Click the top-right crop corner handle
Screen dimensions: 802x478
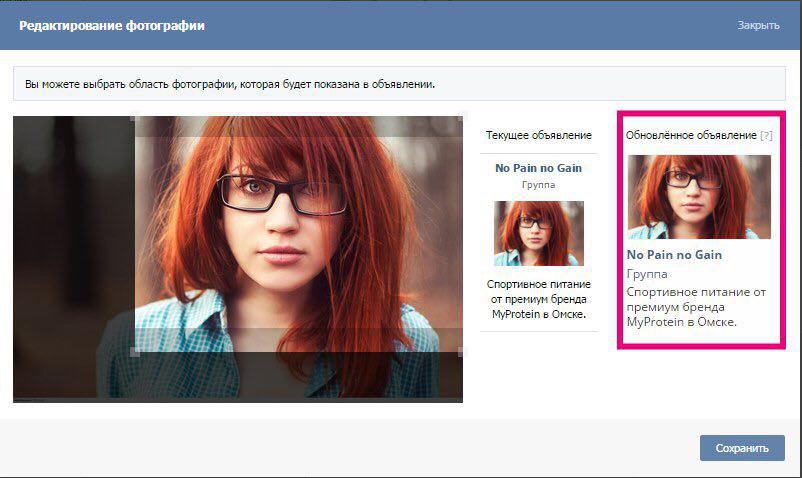(460, 119)
